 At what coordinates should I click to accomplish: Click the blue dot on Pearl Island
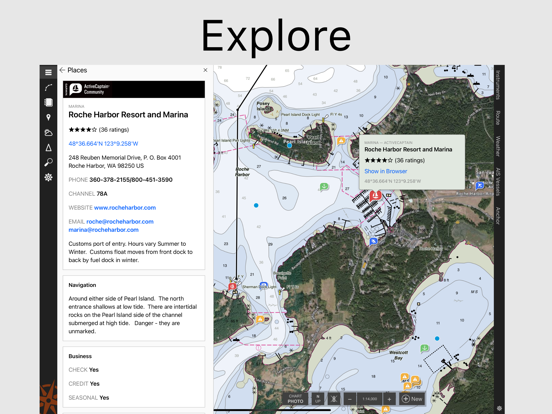click(289, 145)
